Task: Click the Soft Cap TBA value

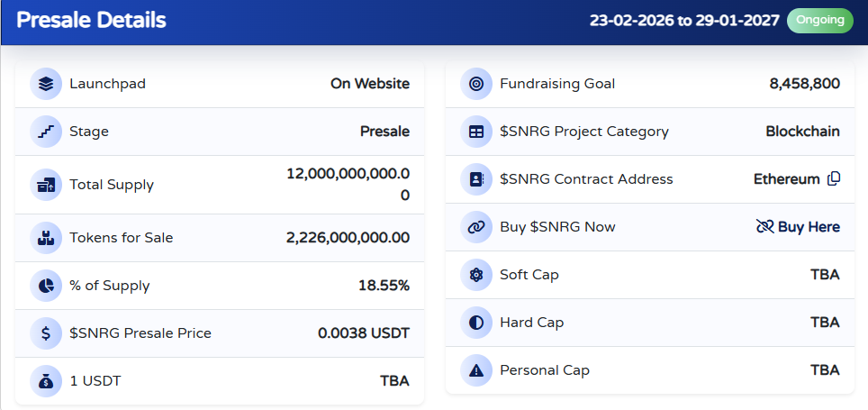Action: click(x=825, y=275)
